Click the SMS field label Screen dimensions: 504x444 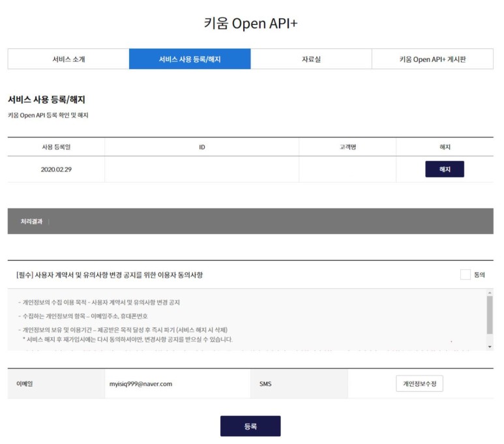tap(265, 384)
